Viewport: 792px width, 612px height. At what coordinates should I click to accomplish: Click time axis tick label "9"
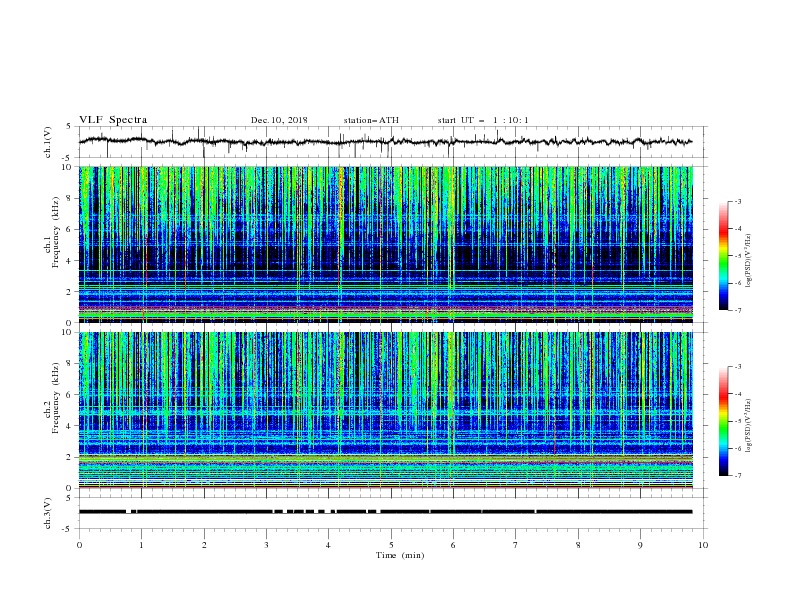[x=640, y=545]
